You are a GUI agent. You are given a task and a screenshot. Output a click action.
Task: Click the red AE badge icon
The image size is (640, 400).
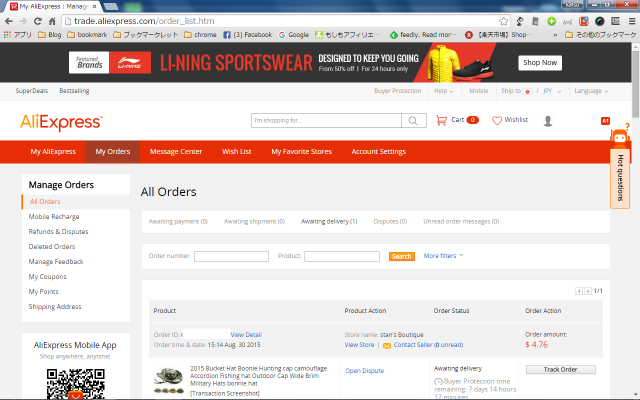point(605,121)
